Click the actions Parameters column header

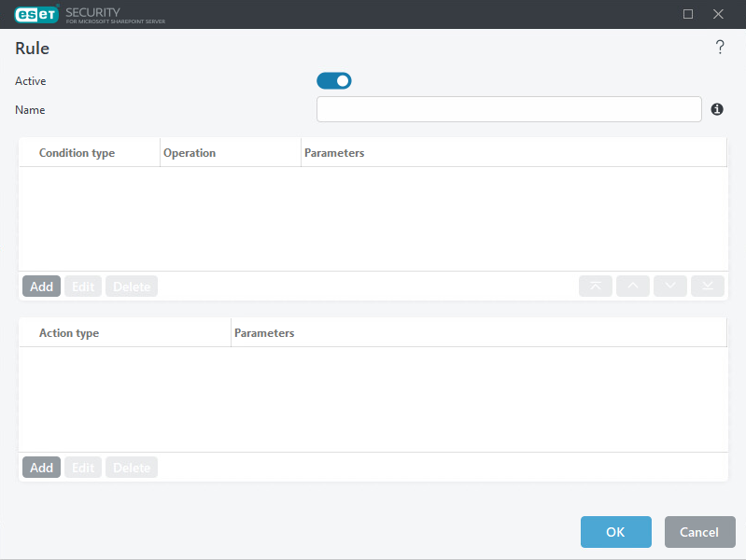[264, 333]
